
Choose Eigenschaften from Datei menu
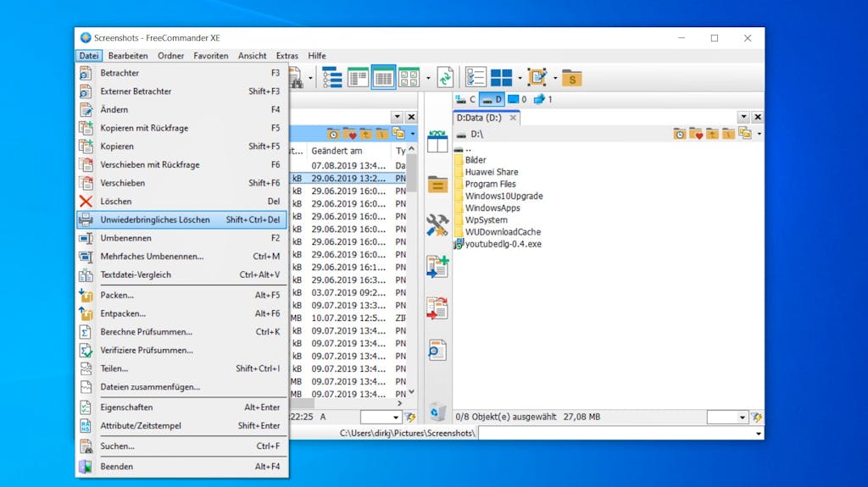pos(181,407)
